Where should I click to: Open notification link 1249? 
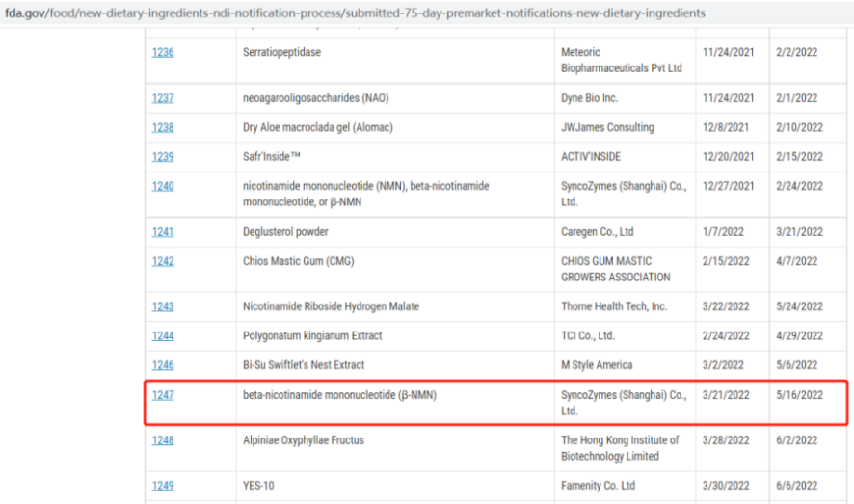pyautogui.click(x=163, y=486)
